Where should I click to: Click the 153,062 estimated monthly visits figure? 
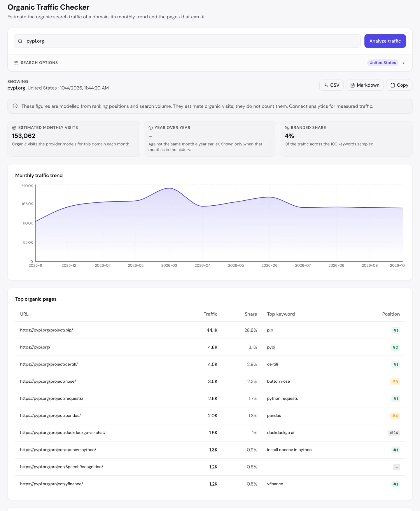tap(24, 136)
